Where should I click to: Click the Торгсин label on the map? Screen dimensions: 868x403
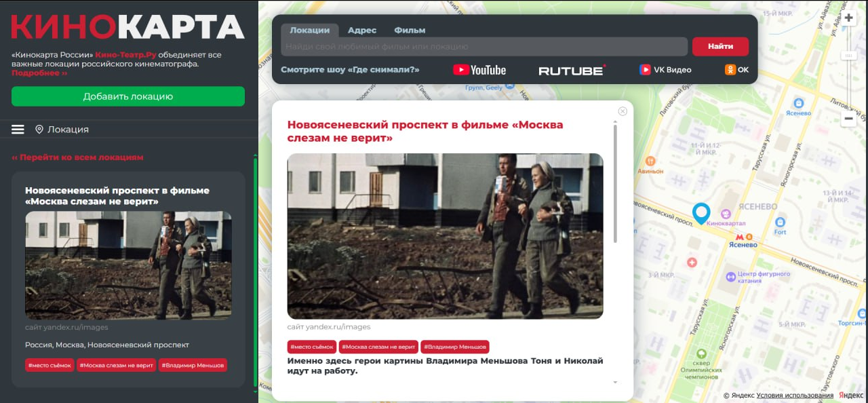click(851, 324)
